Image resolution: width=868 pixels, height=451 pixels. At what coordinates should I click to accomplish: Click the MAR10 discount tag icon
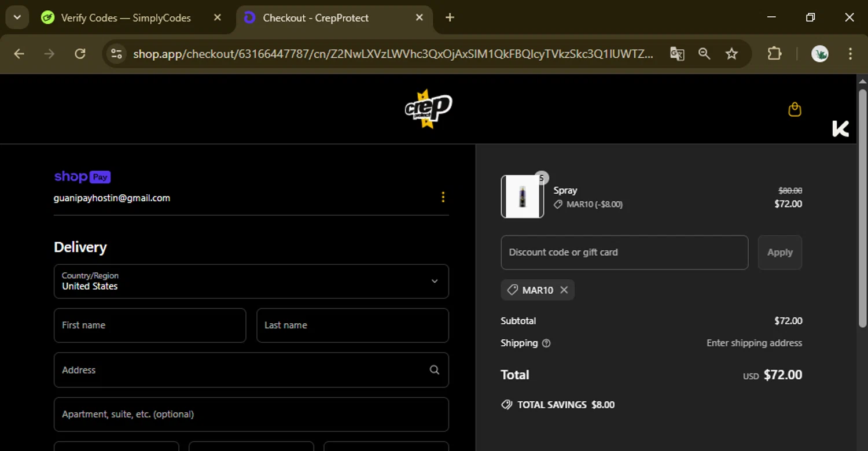pos(512,290)
